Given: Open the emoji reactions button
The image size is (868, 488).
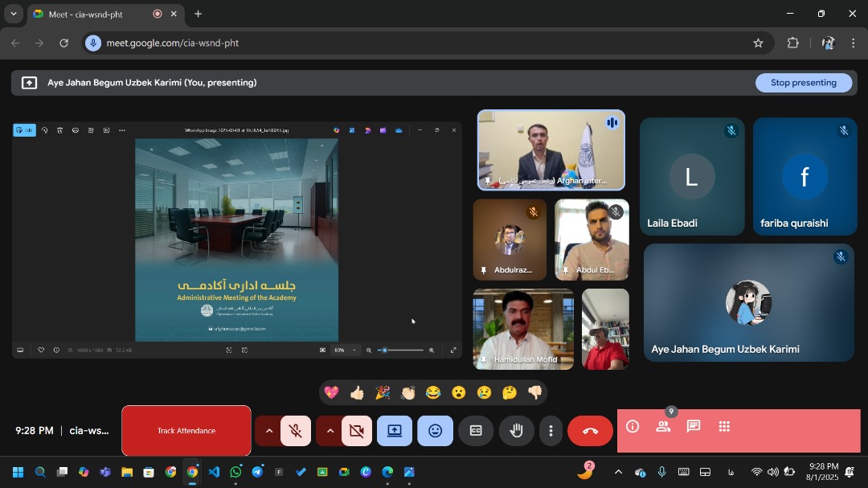Looking at the screenshot, I should [x=435, y=431].
